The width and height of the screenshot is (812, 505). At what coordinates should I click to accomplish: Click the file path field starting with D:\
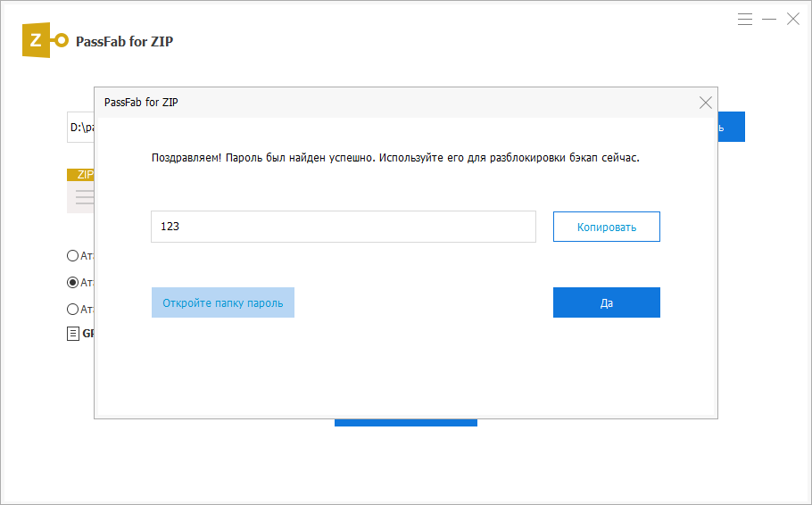(x=81, y=127)
